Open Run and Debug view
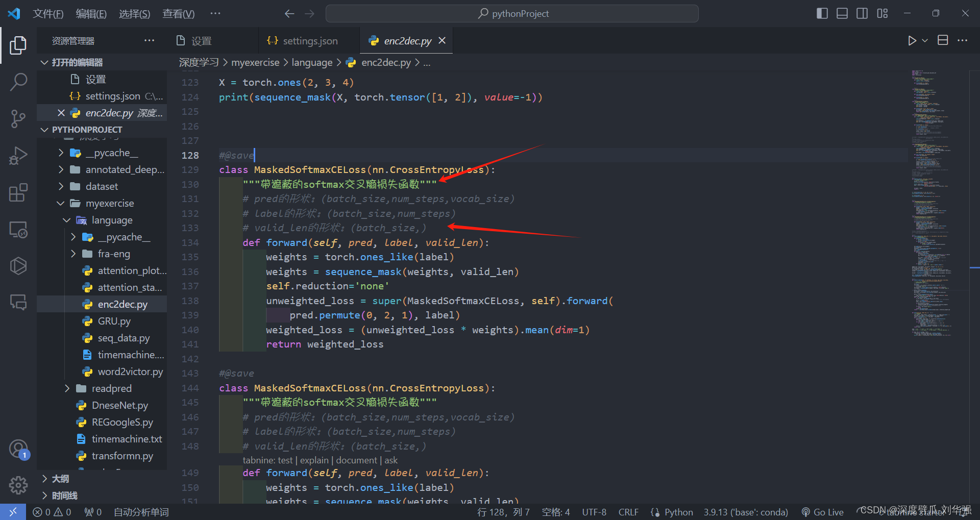The width and height of the screenshot is (980, 520). click(18, 155)
